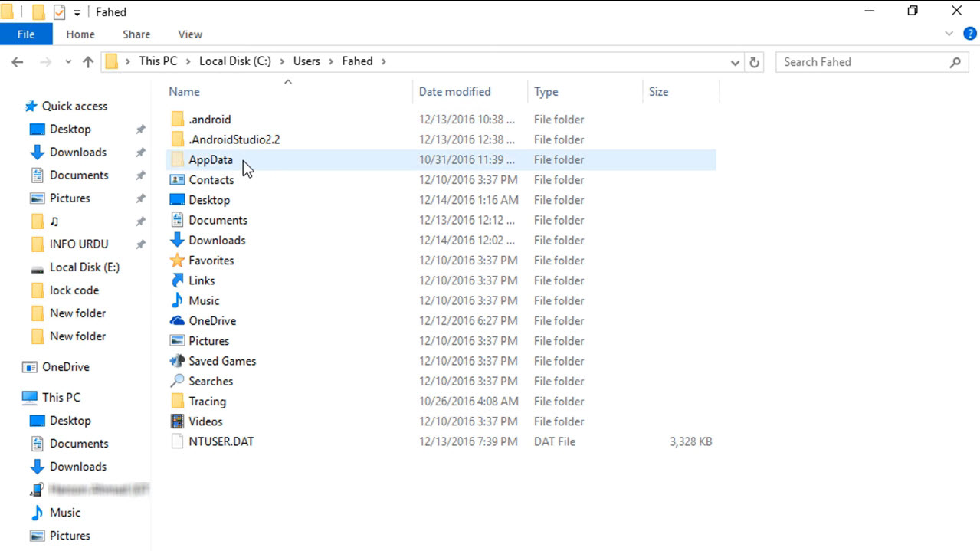Viewport: 980px width, 551px height.
Task: Open OneDrive in navigation pane
Action: (x=65, y=366)
